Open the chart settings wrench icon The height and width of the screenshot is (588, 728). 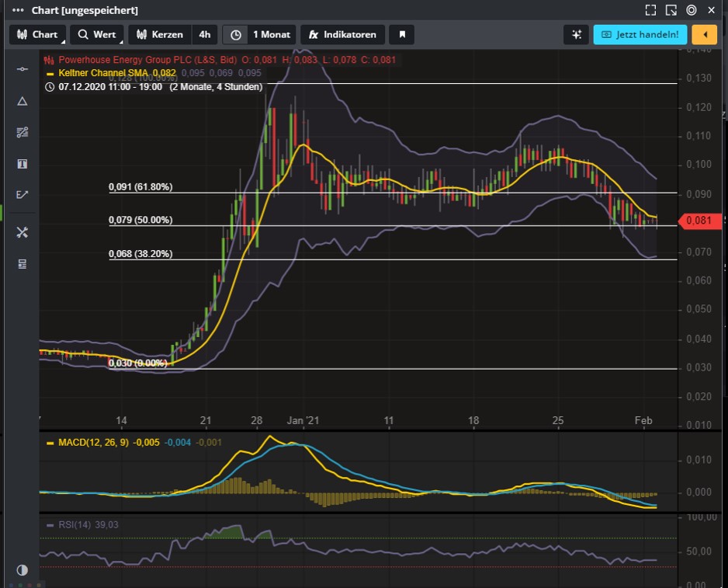pyautogui.click(x=22, y=232)
